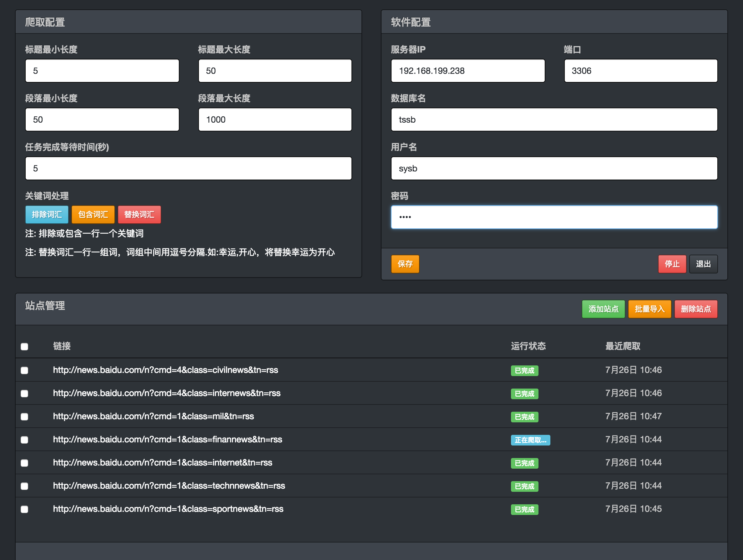Screen dimensions: 743x560
Task: Focus the 端口 field
Action: point(641,71)
